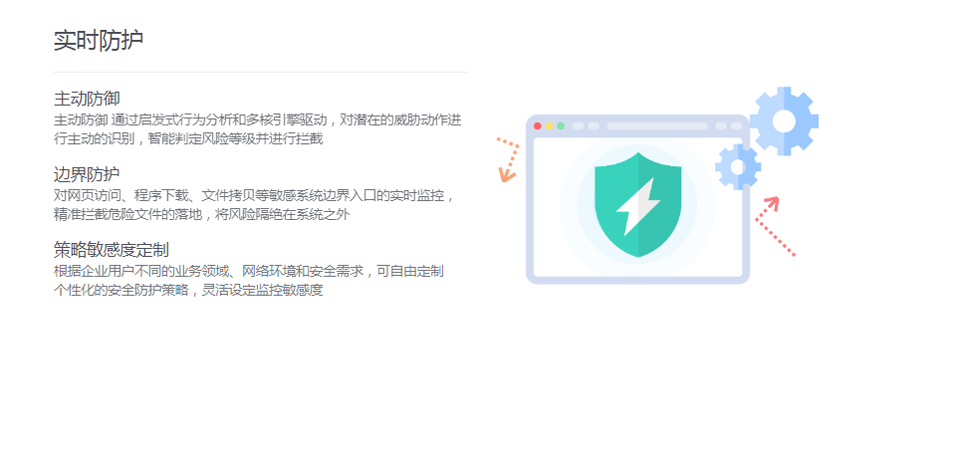Viewport: 960px width, 461px height.
Task: Click the green shield lightning icon
Action: (x=637, y=204)
